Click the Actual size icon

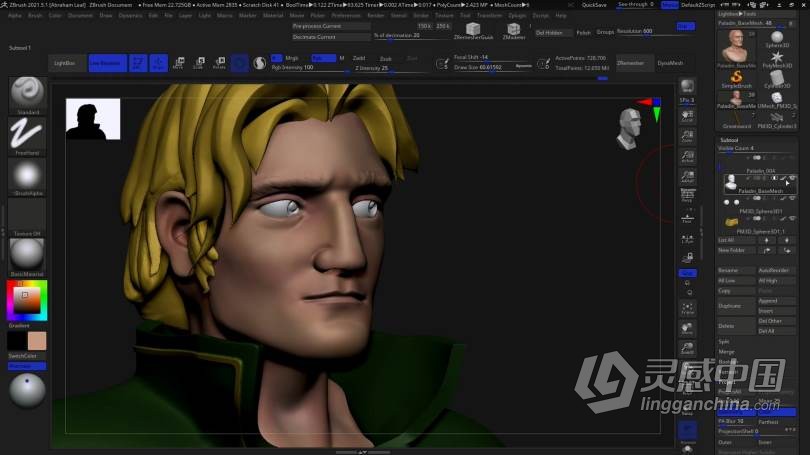point(687,156)
